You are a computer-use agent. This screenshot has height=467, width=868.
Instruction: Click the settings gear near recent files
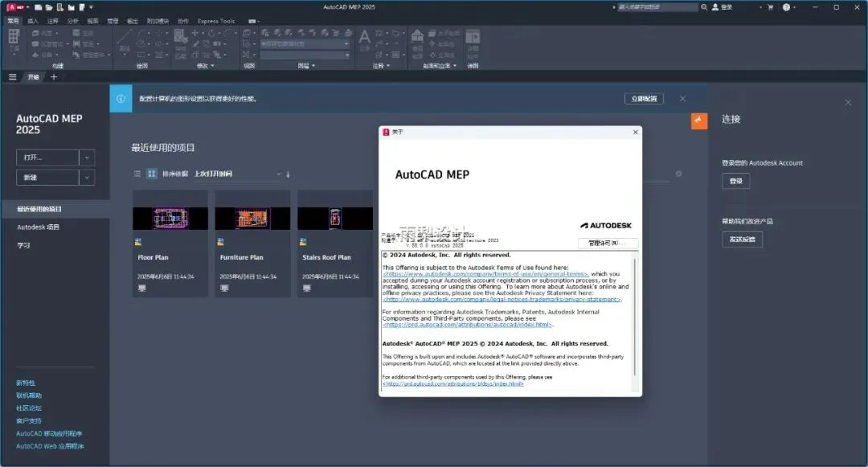(x=678, y=174)
